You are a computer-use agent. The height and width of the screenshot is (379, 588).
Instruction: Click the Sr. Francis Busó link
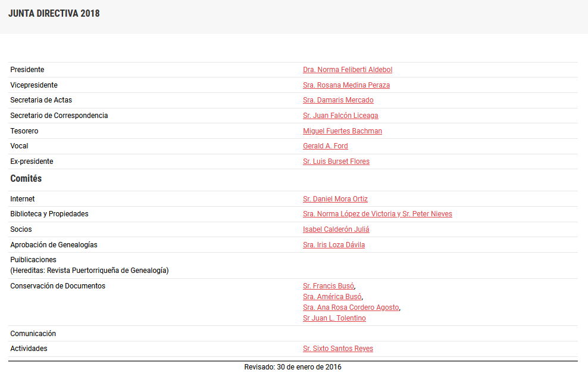point(328,286)
